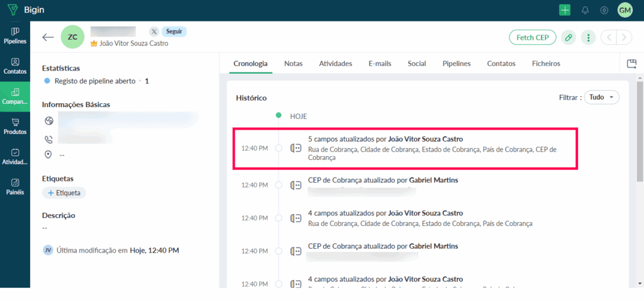This screenshot has width=644, height=301.
Task: Go to the previous record arrow
Action: [x=609, y=38]
